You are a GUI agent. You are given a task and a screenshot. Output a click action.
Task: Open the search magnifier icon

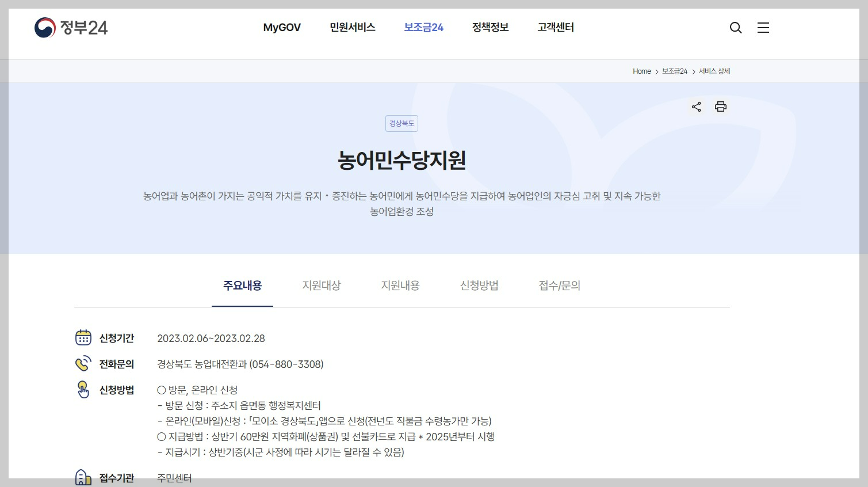click(x=735, y=28)
